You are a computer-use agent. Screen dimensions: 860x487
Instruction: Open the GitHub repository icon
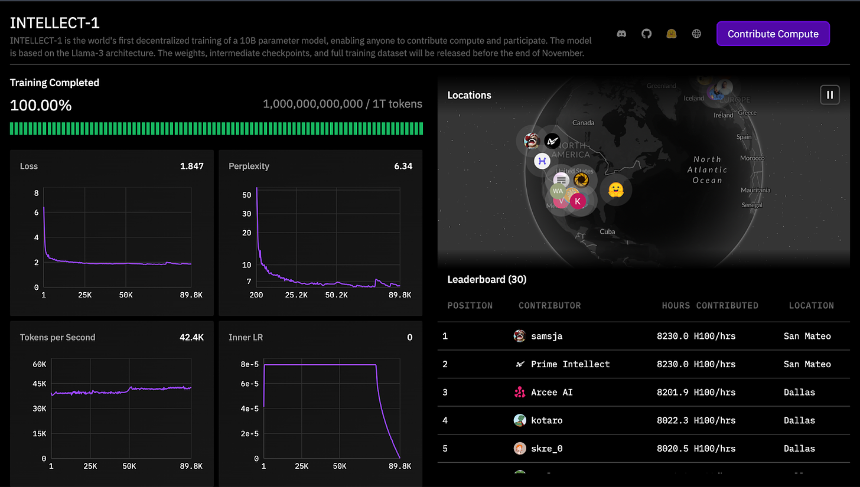tap(646, 34)
